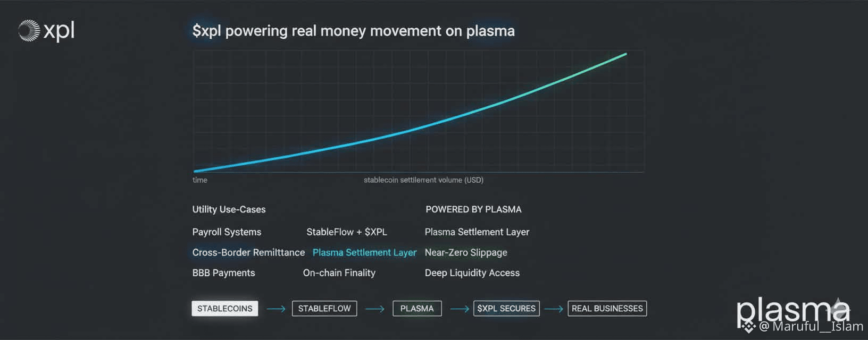
Task: Click the POWERED BY PLASMA heading
Action: [473, 209]
